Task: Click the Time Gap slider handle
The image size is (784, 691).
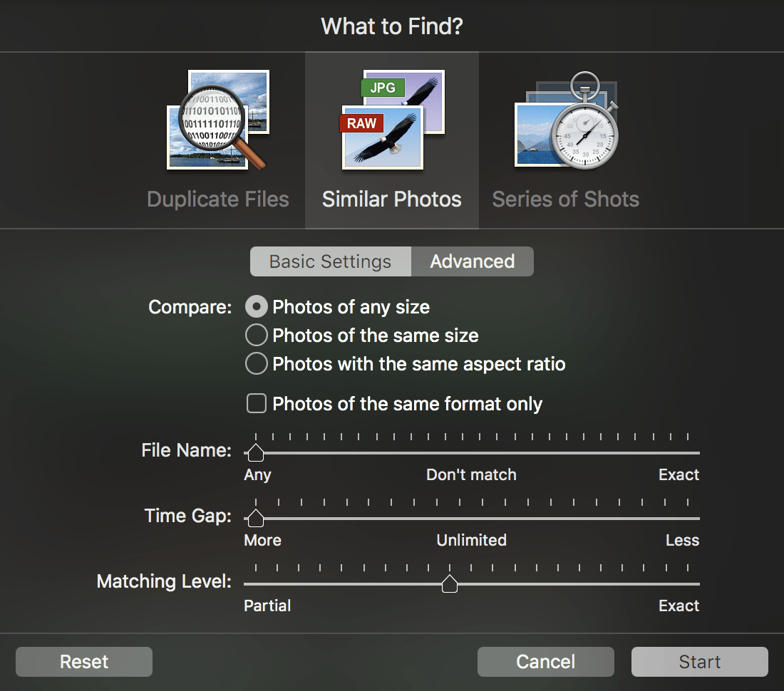Action: click(255, 518)
